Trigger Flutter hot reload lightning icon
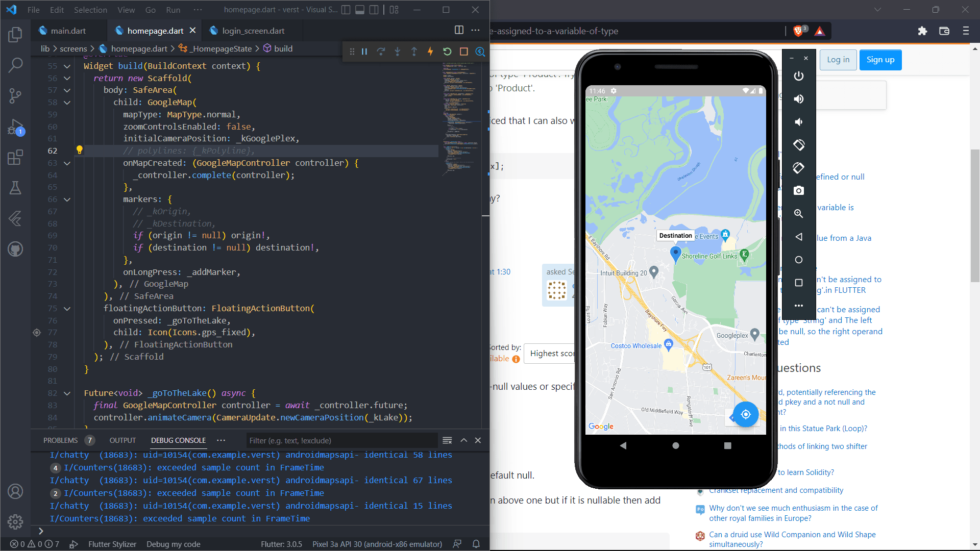 point(430,52)
